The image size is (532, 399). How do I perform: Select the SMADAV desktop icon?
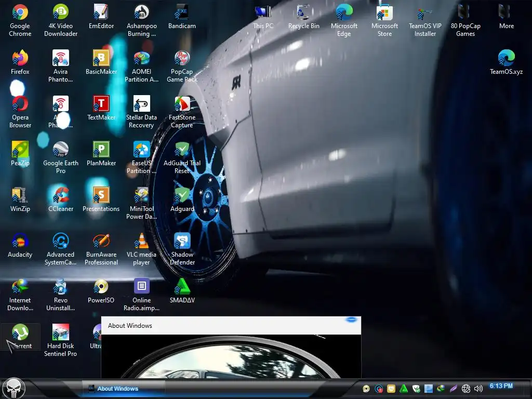(182, 291)
